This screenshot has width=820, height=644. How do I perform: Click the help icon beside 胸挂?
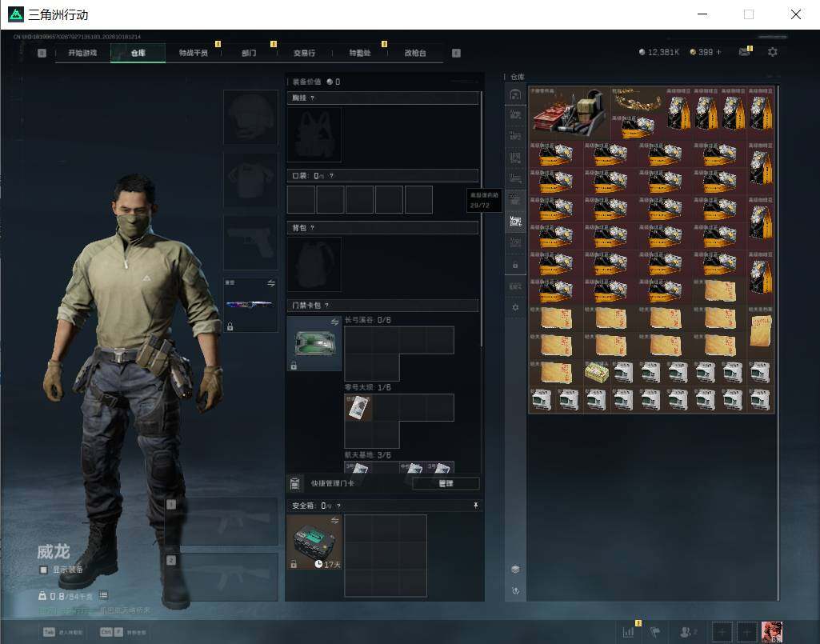(312, 98)
